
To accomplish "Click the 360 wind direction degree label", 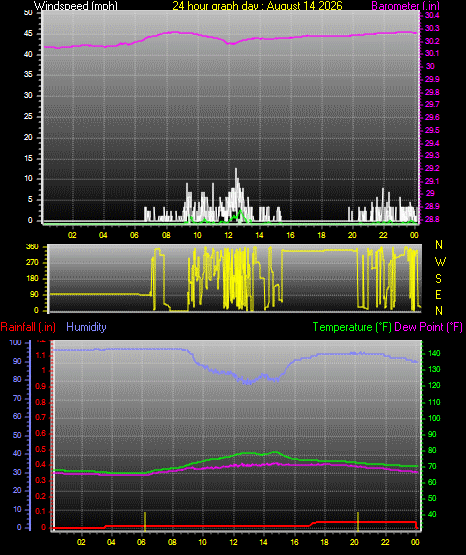I will (32, 247).
